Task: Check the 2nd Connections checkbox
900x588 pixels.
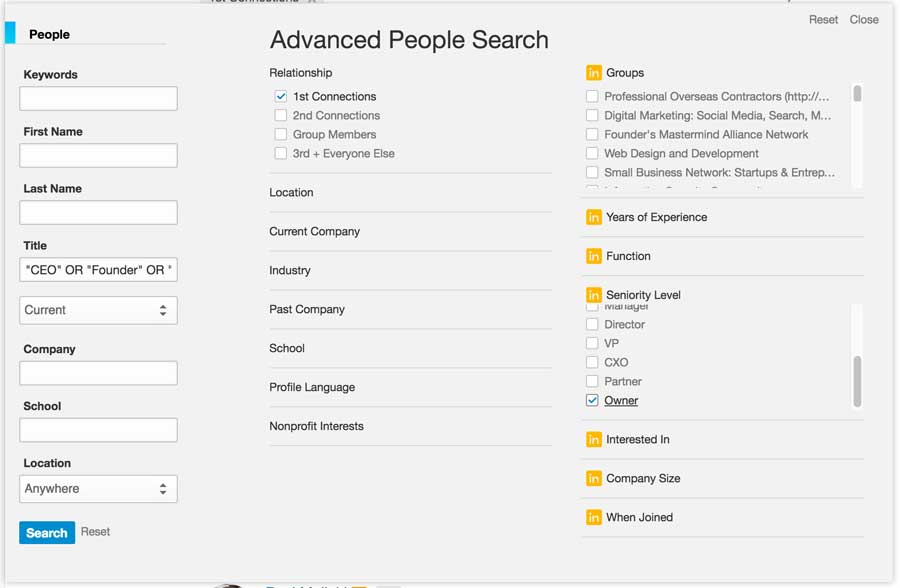Action: click(281, 115)
